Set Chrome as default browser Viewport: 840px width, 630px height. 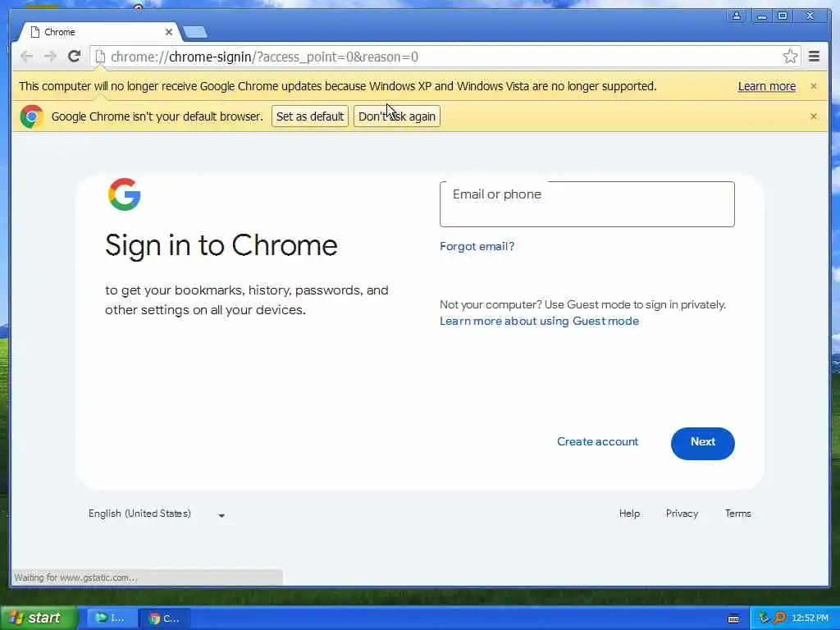(309, 116)
